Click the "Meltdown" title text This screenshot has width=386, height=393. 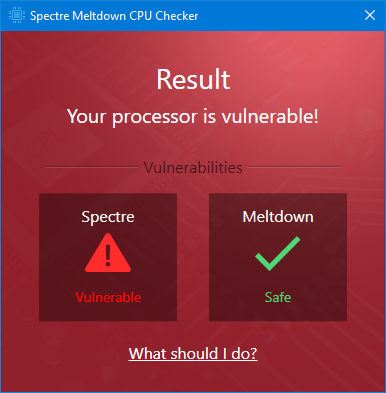(x=278, y=217)
